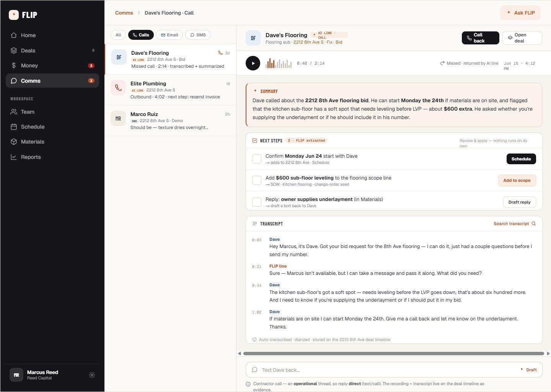Play the call recording

253,63
